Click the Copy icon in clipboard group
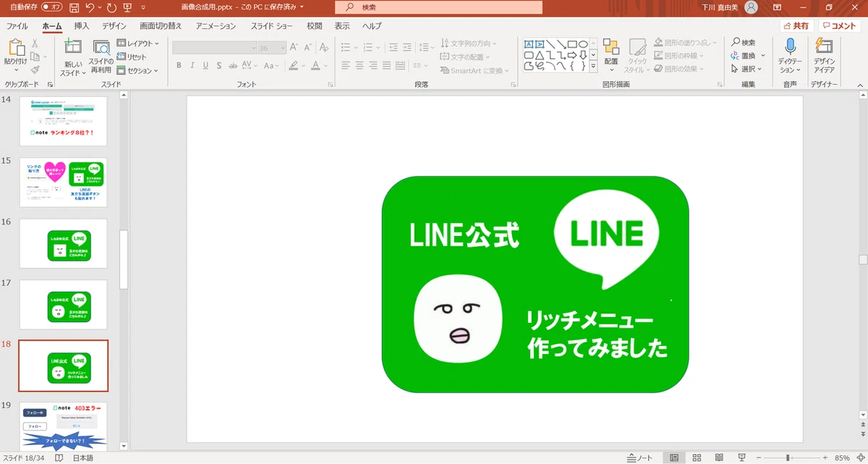Screen dimensions: 868x464 pyautogui.click(x=34, y=56)
